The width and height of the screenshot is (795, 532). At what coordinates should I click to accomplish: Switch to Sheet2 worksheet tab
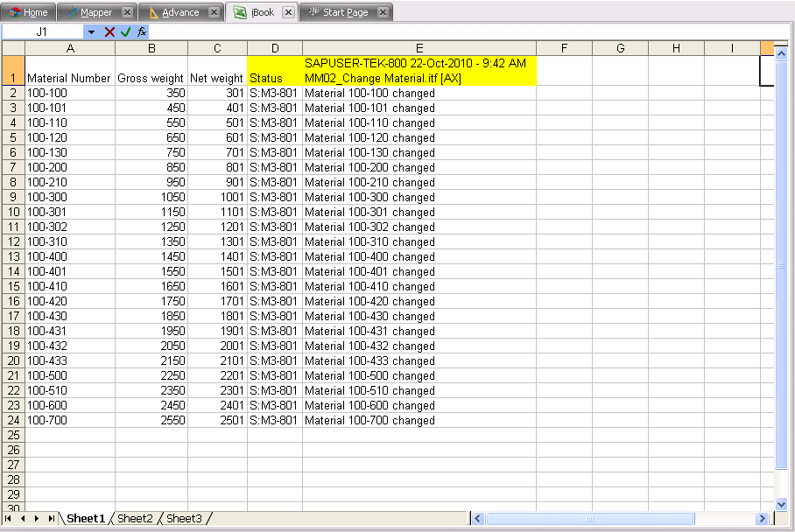pos(135,519)
